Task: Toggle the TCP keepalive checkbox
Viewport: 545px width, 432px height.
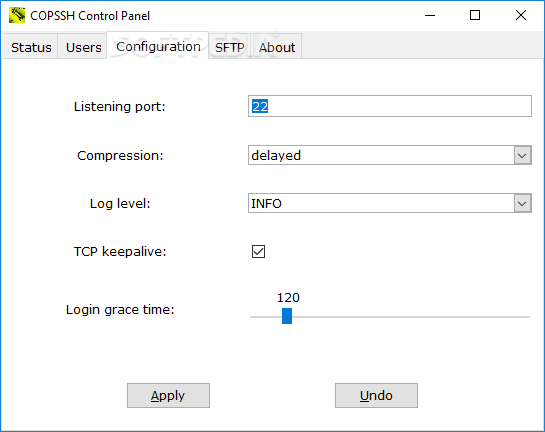Action: [x=258, y=251]
